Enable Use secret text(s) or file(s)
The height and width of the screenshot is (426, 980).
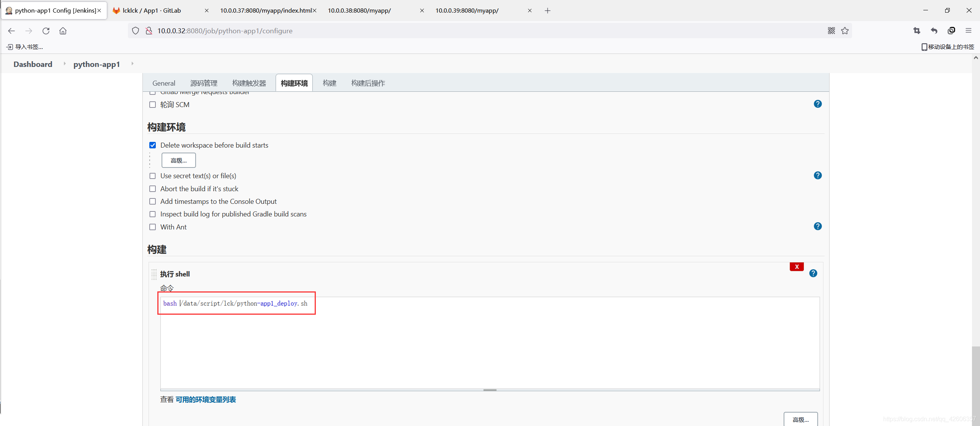click(153, 176)
